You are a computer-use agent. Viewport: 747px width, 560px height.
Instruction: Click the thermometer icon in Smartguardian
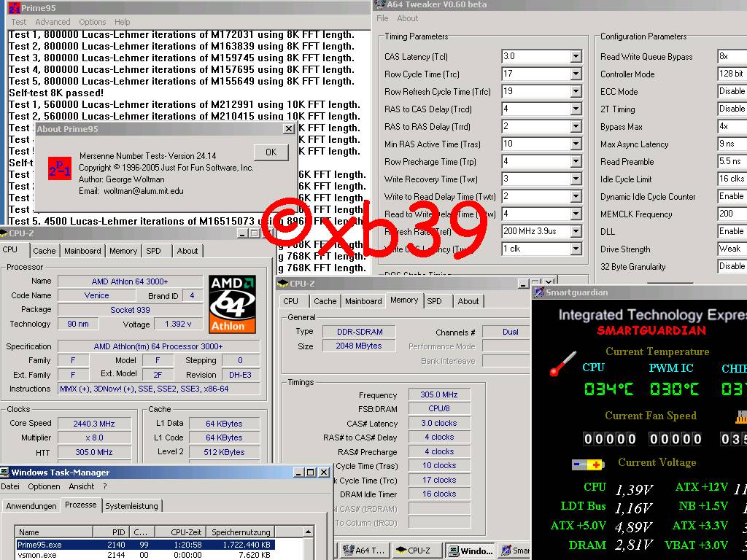coord(562,365)
